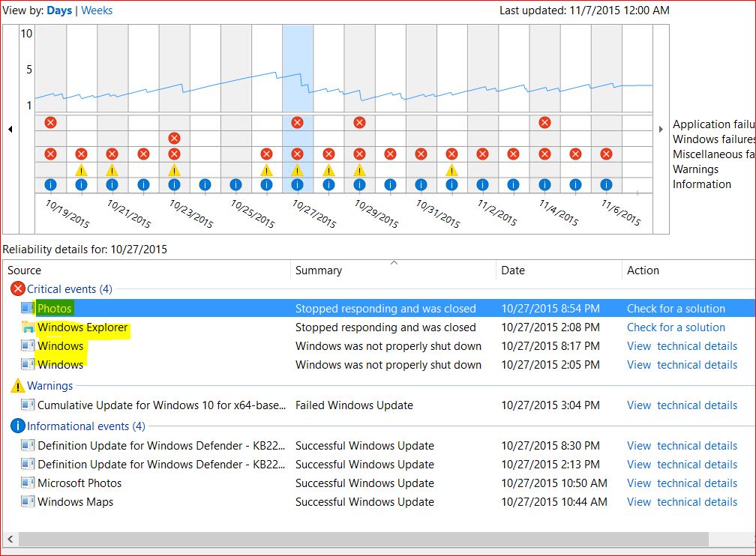
Task: Click the Cumulative Update for Windows 10 icon
Action: (x=28, y=405)
